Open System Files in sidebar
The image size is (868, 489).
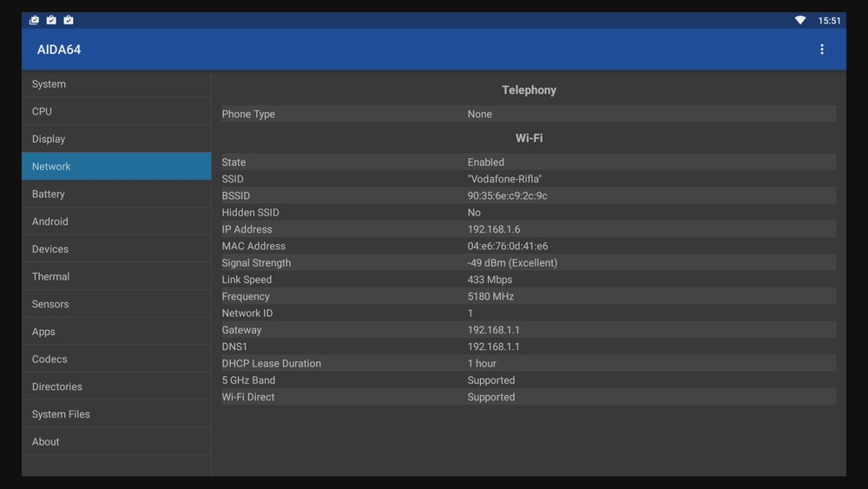pyautogui.click(x=116, y=414)
